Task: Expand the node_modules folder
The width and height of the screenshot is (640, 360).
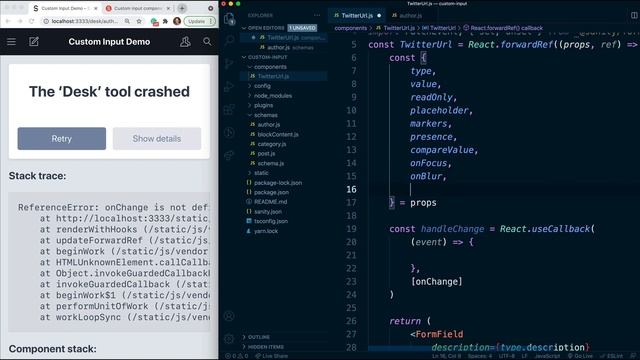Action: coord(273,96)
